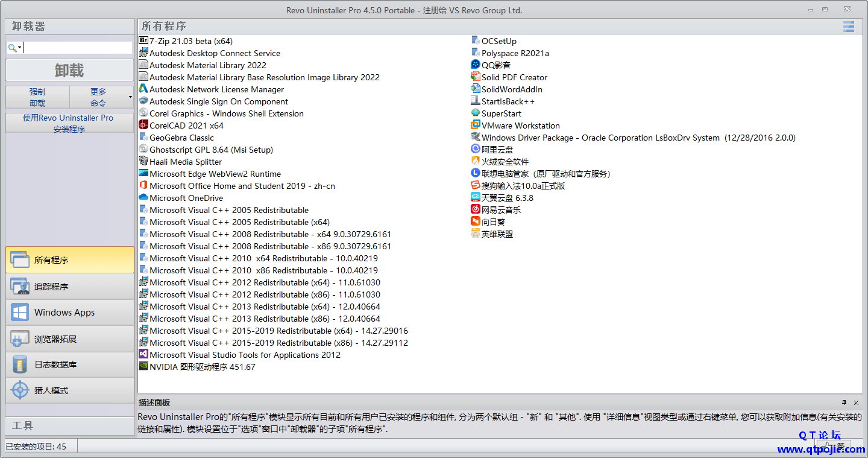Select Visual C++ 2010 x64 Redistributable entry
This screenshot has width=868, height=458.
click(x=259, y=258)
